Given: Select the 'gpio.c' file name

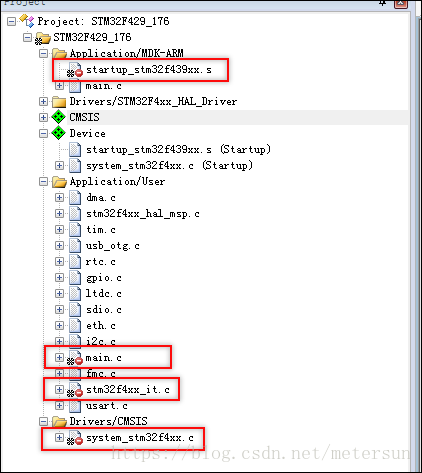Looking at the screenshot, I should [104, 278].
